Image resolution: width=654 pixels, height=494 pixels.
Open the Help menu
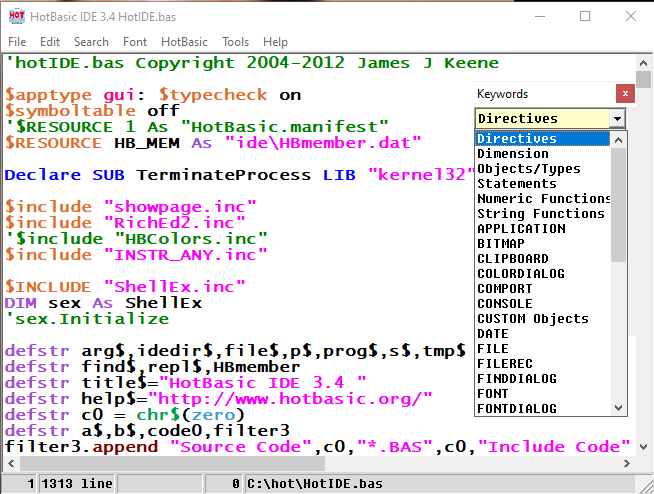pyautogui.click(x=275, y=42)
